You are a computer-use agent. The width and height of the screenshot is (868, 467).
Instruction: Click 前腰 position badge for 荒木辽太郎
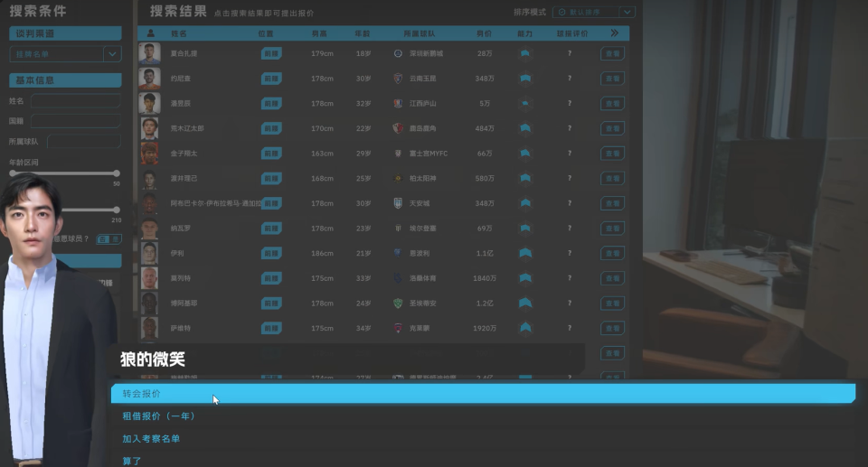pyautogui.click(x=271, y=128)
